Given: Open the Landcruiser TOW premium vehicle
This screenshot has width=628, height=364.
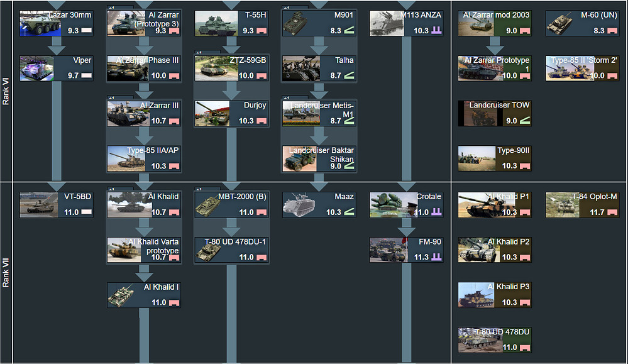Looking at the screenshot, I should pyautogui.click(x=495, y=113).
